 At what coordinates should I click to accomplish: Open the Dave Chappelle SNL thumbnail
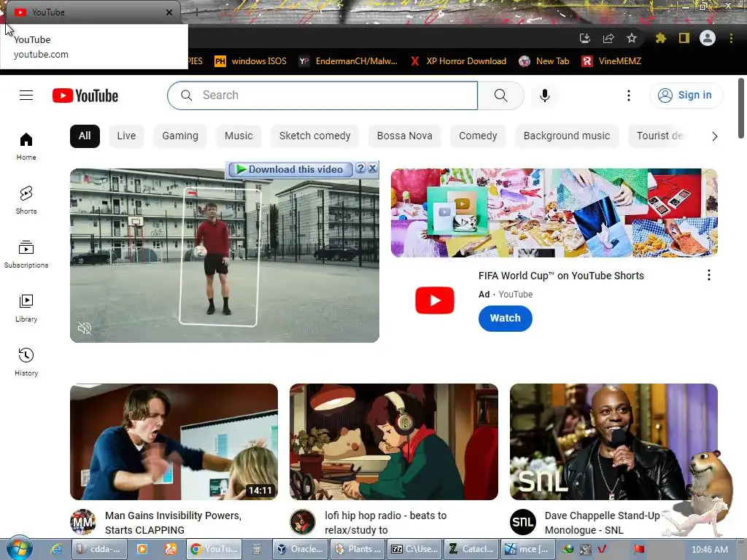click(x=614, y=442)
